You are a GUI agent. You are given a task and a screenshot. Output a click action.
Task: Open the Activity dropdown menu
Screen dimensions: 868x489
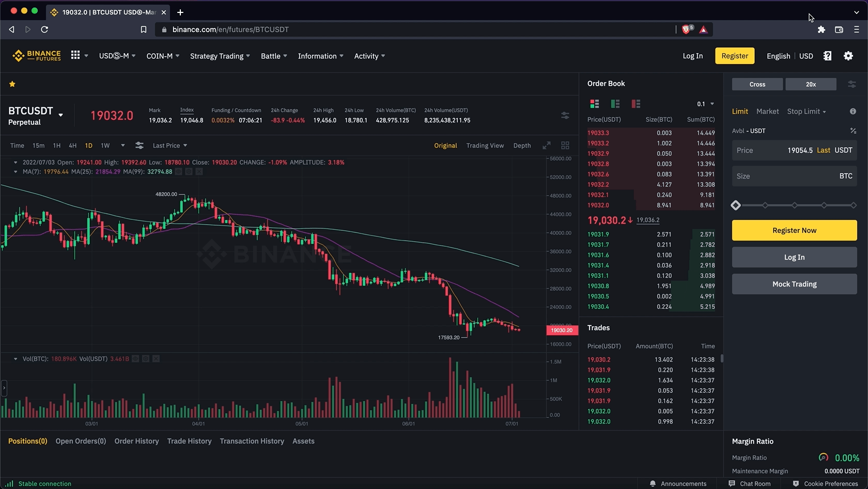(x=369, y=56)
